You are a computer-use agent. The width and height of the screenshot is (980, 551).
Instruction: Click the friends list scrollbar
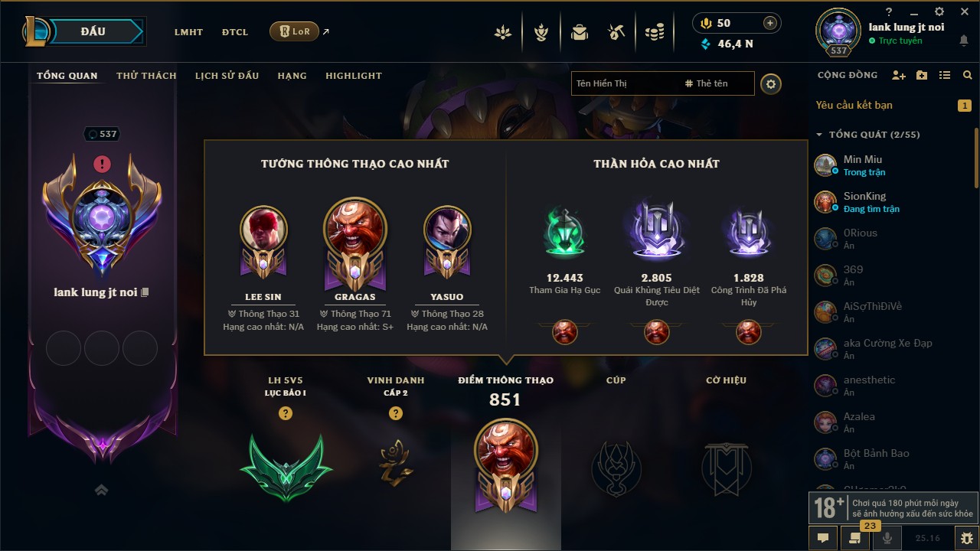click(x=976, y=157)
